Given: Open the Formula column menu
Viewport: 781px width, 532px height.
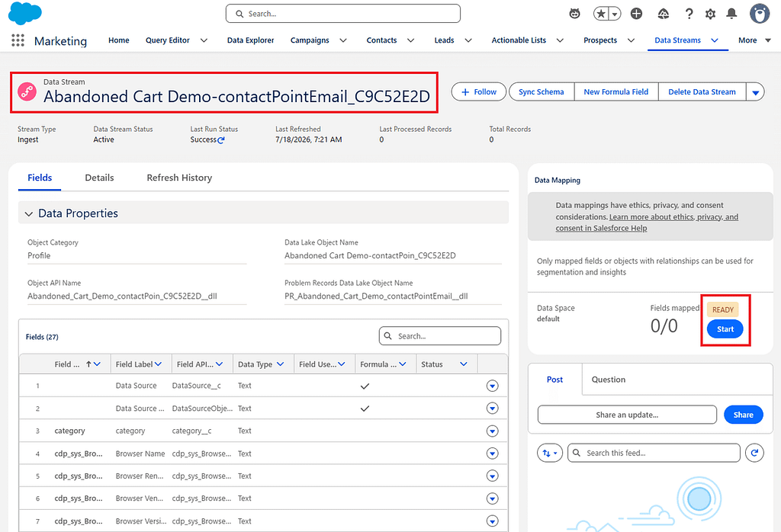Looking at the screenshot, I should click(403, 364).
